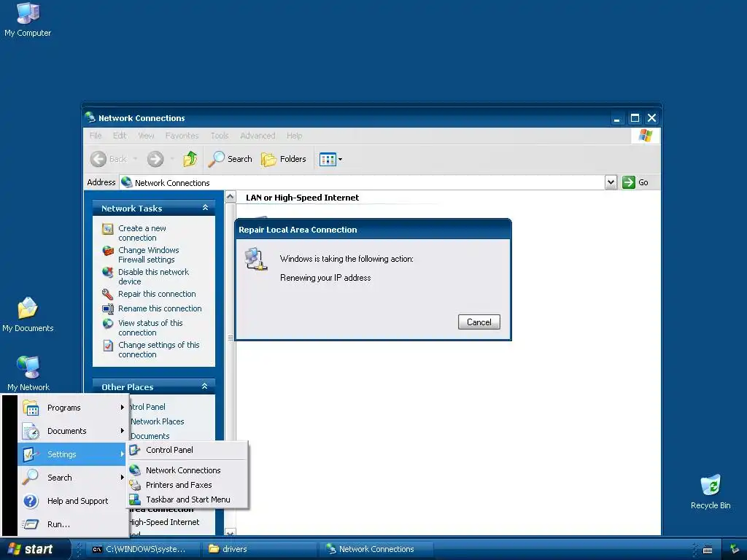
Task: Click the network tray icon in taskbar
Action: coord(735,549)
